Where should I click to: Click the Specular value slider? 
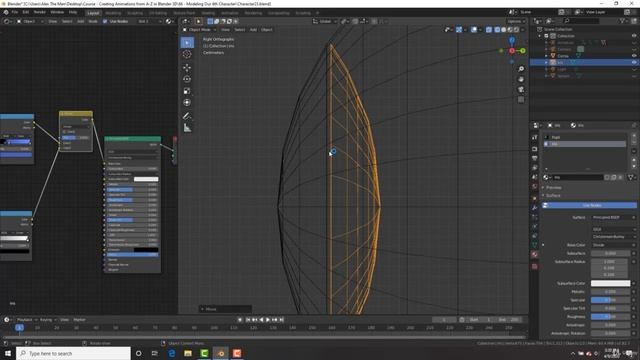point(610,300)
